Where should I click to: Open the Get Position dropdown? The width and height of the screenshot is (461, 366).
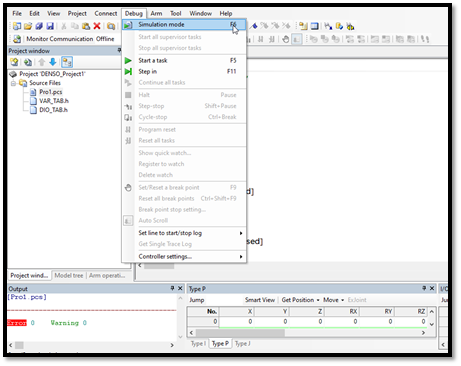point(300,300)
